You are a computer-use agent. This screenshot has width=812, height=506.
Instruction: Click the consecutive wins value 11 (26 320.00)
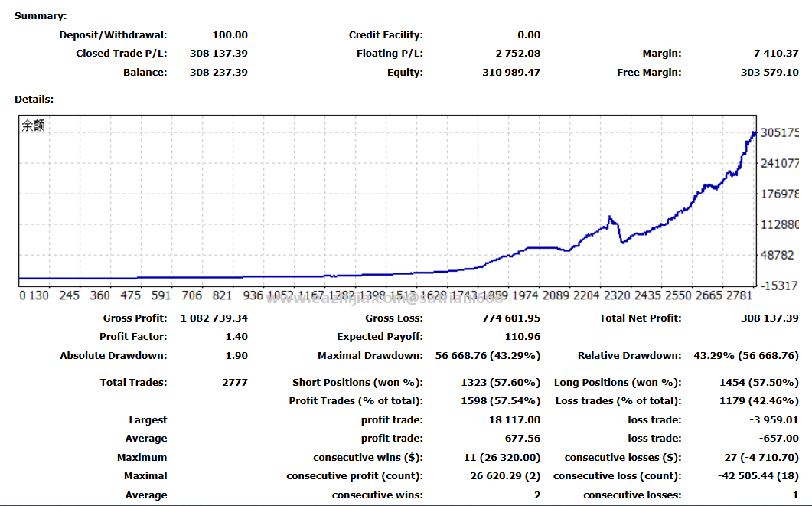502,458
